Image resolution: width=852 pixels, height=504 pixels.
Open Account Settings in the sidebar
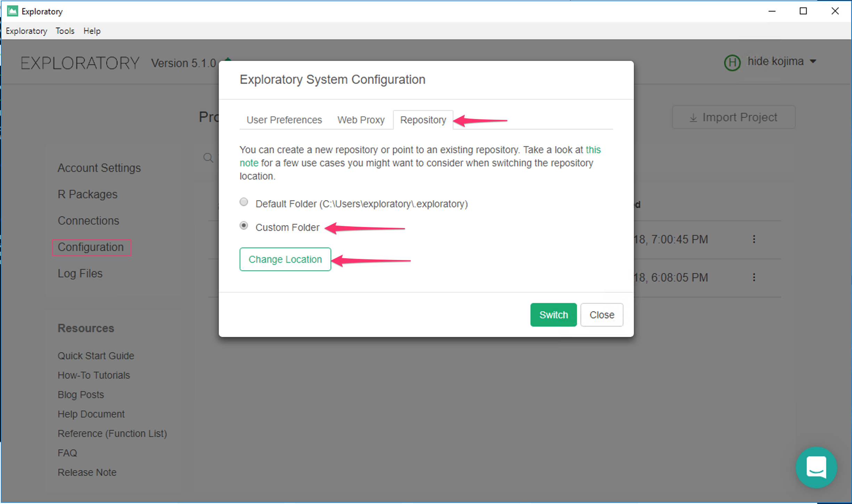click(x=99, y=168)
